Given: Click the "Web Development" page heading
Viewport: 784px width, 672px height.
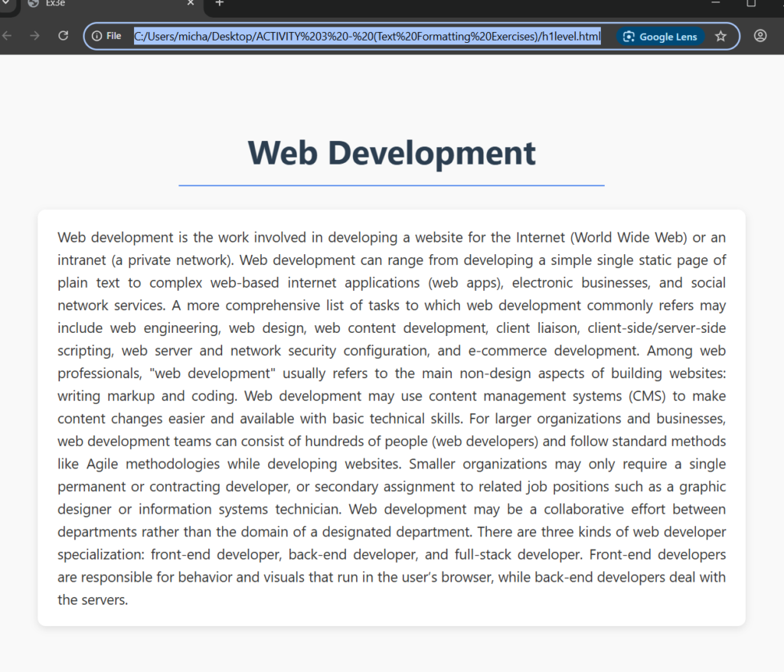Looking at the screenshot, I should click(391, 152).
